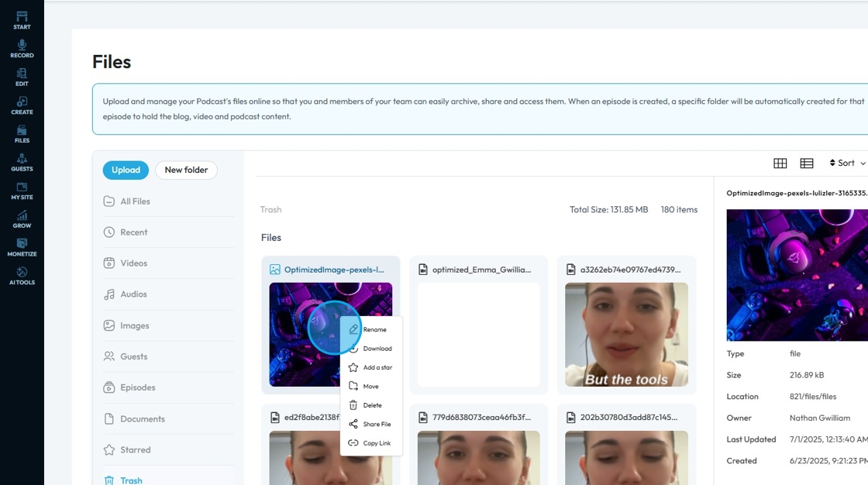Choose Copy Link option
Screen dimensions: 868x485
pyautogui.click(x=371, y=443)
